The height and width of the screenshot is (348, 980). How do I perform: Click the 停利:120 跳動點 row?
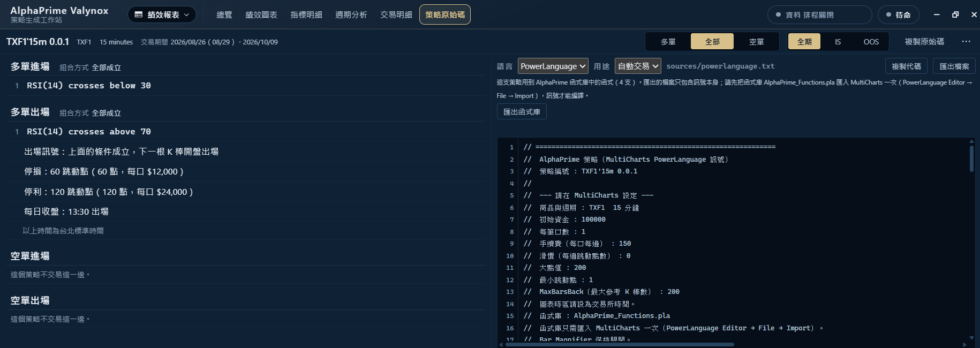[x=246, y=192]
